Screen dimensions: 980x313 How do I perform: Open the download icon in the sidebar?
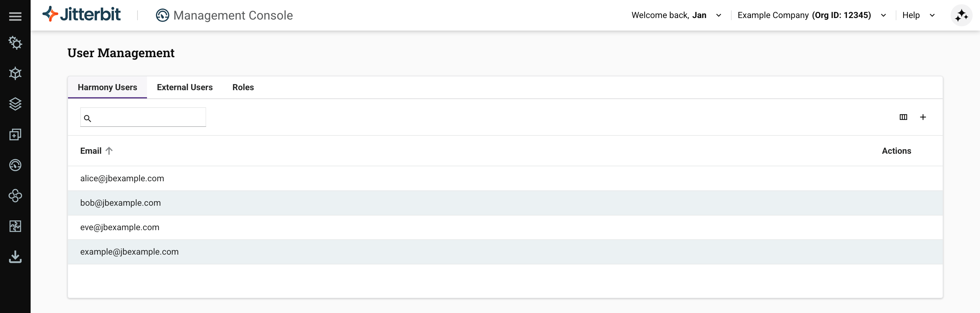pyautogui.click(x=15, y=257)
